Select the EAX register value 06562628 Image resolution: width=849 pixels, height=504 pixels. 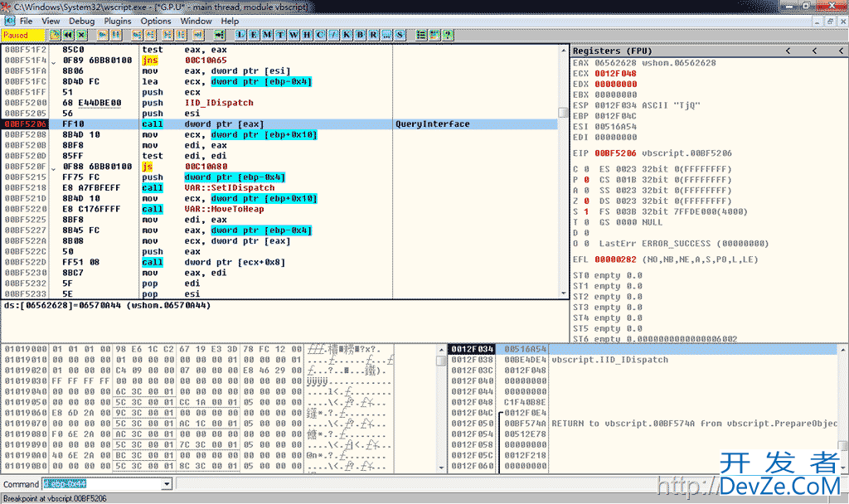click(616, 63)
